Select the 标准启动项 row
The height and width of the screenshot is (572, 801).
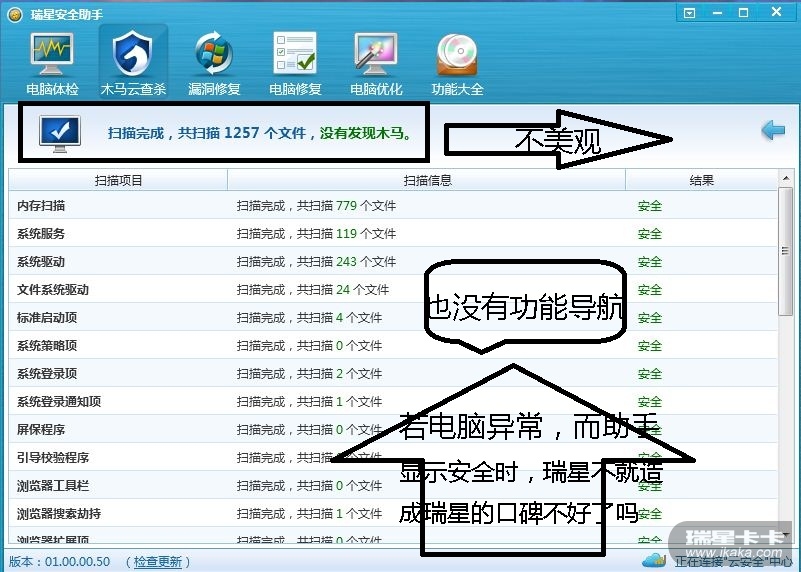392,318
